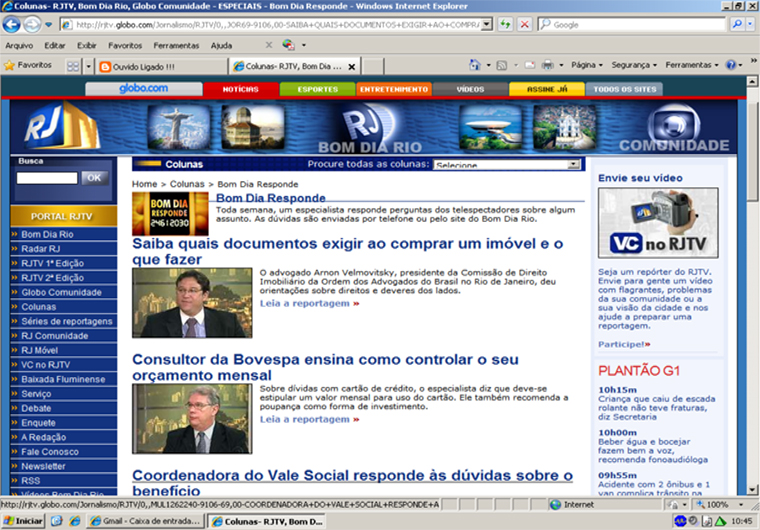Click the yellow ASSINE JÁ tab
The height and width of the screenshot is (530, 760).
coord(547,89)
